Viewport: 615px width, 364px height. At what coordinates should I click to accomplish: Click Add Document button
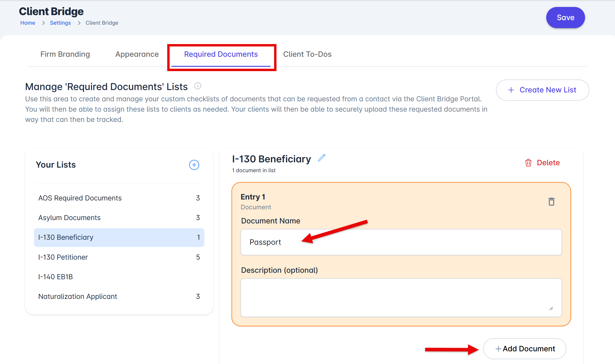point(524,348)
